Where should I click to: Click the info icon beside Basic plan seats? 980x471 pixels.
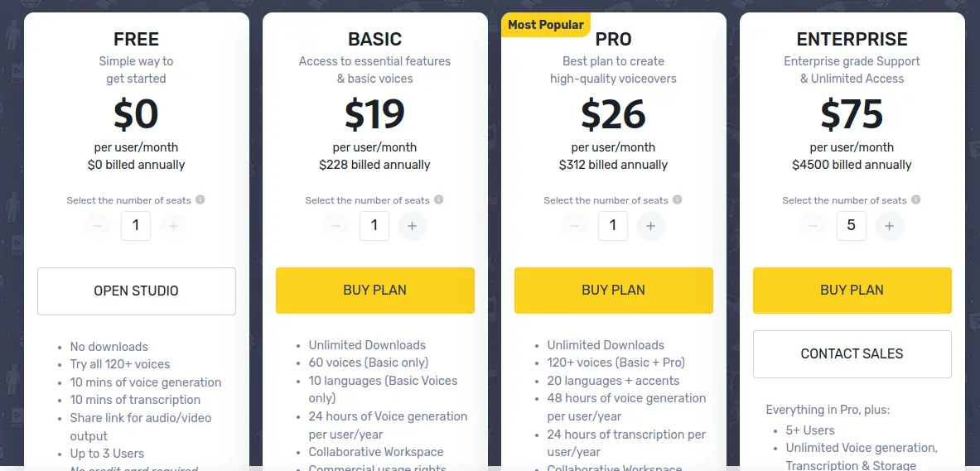[439, 199]
